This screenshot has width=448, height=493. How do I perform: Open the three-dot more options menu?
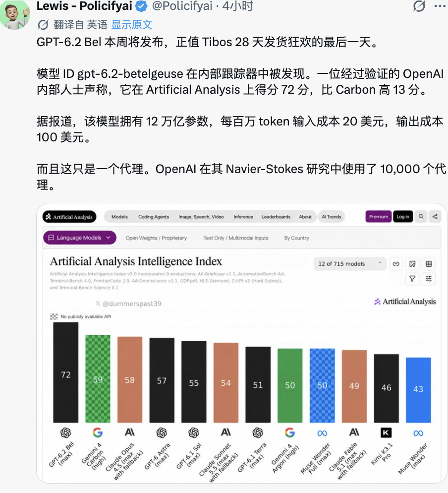(440, 6)
